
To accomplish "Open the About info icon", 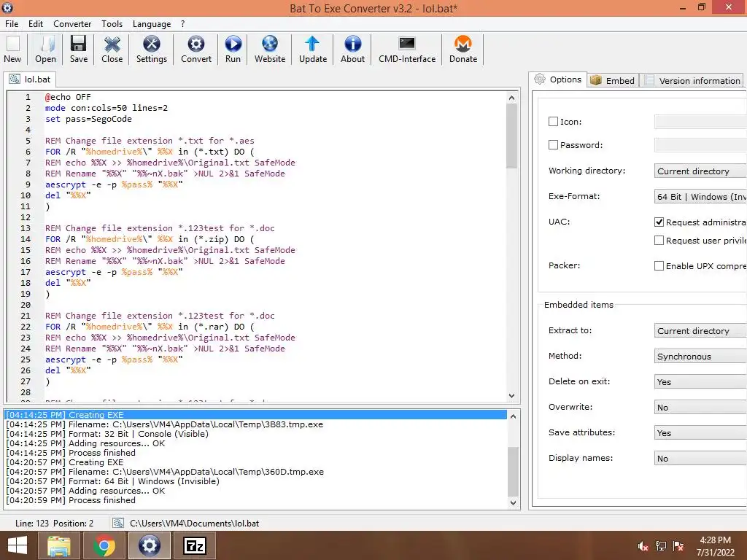I will pos(352,49).
